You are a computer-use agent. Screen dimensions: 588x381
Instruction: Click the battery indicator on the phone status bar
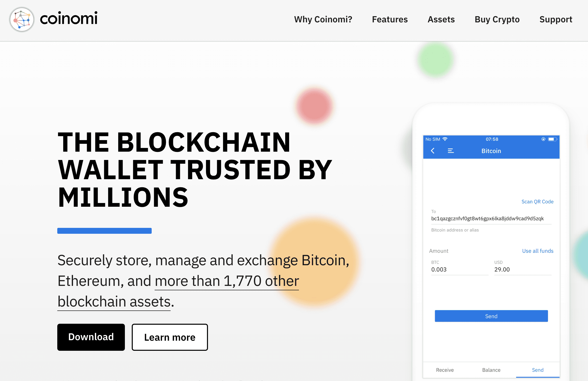coord(552,139)
